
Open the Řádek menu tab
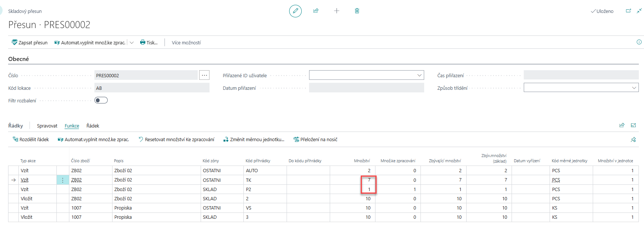tap(93, 126)
